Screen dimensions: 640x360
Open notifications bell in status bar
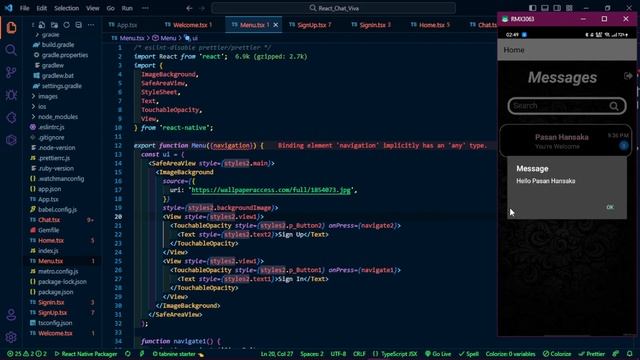[x=630, y=354]
